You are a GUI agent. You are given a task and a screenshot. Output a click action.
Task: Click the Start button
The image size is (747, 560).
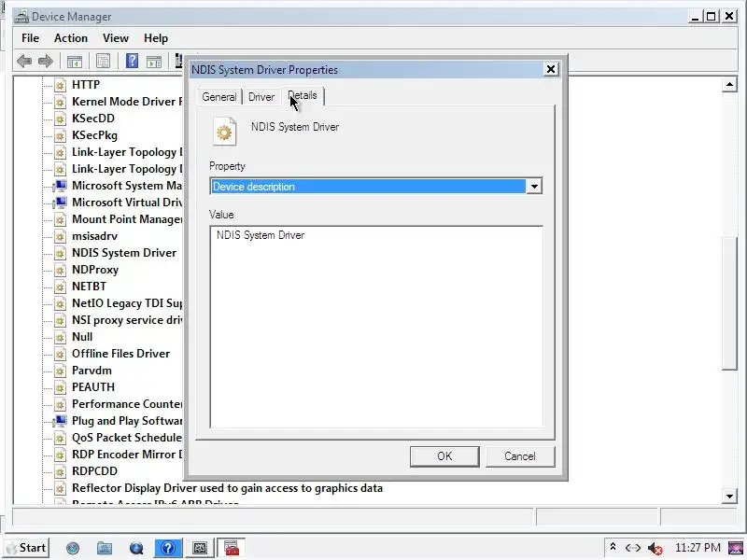pos(28,548)
